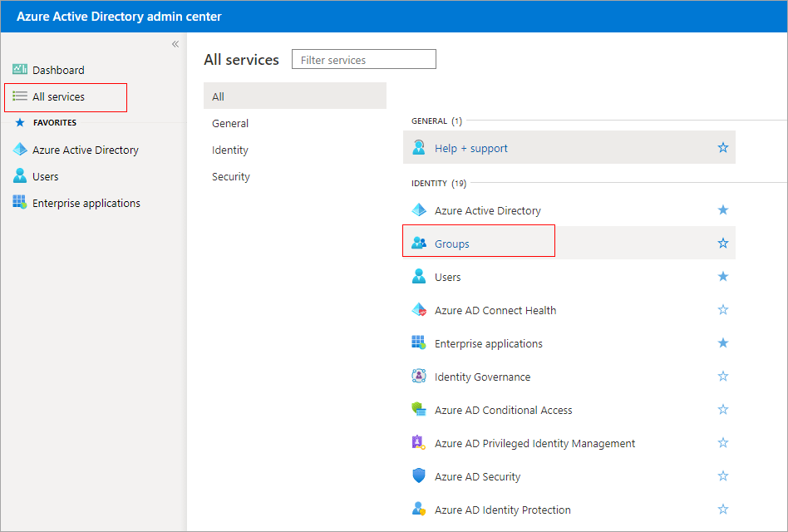Screen dimensions: 788x532
Task: Open Groups from the services list
Action: (x=452, y=244)
